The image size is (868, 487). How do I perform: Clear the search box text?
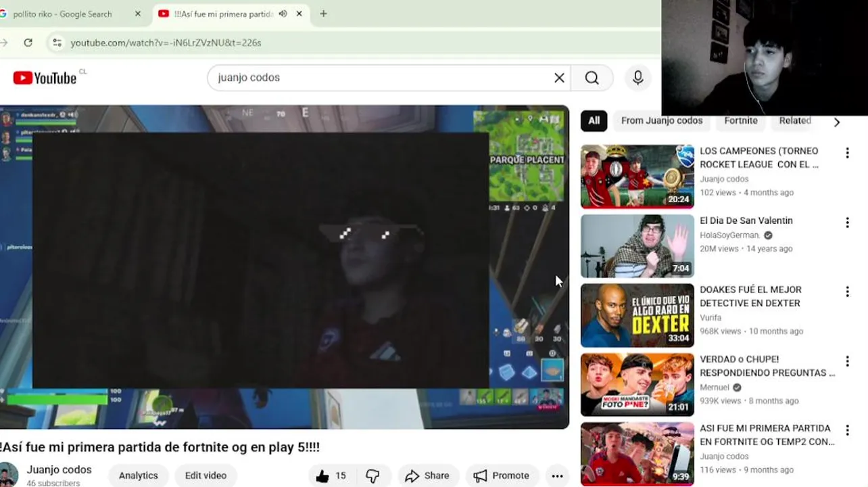pyautogui.click(x=559, y=78)
